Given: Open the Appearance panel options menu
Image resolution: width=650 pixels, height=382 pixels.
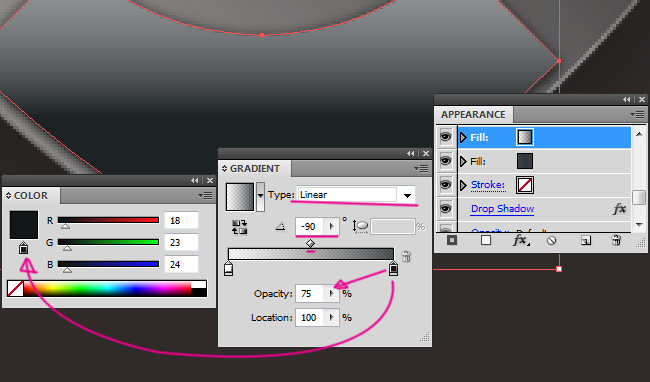Looking at the screenshot, I should click(x=637, y=114).
